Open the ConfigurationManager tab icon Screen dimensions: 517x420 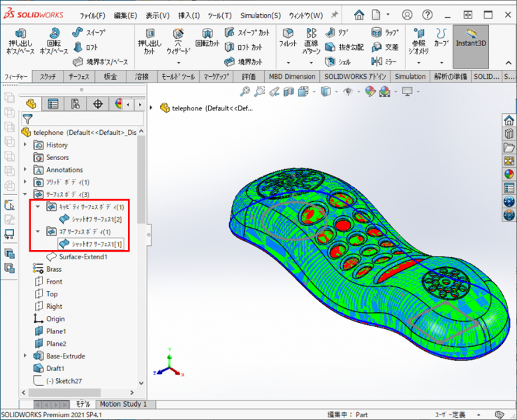click(75, 104)
